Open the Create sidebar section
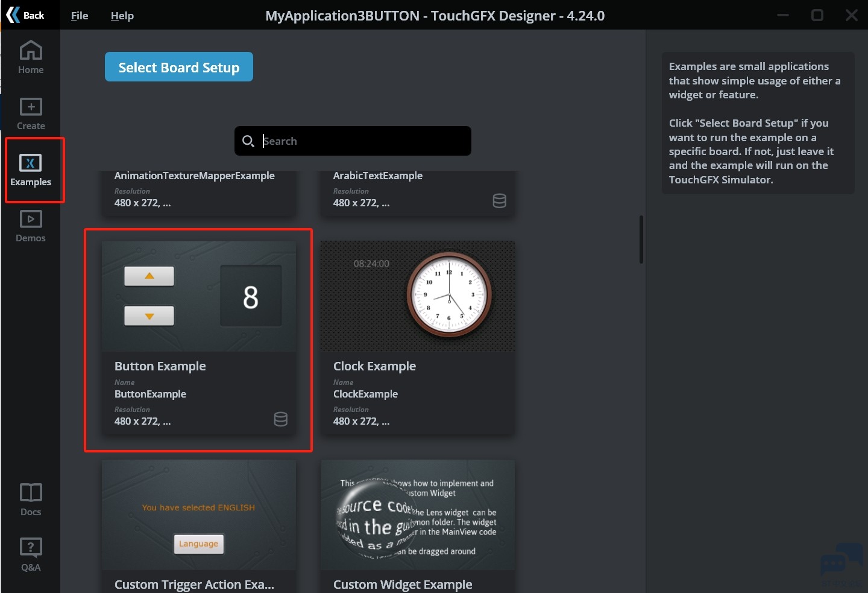Image resolution: width=868 pixels, height=593 pixels. tap(31, 114)
